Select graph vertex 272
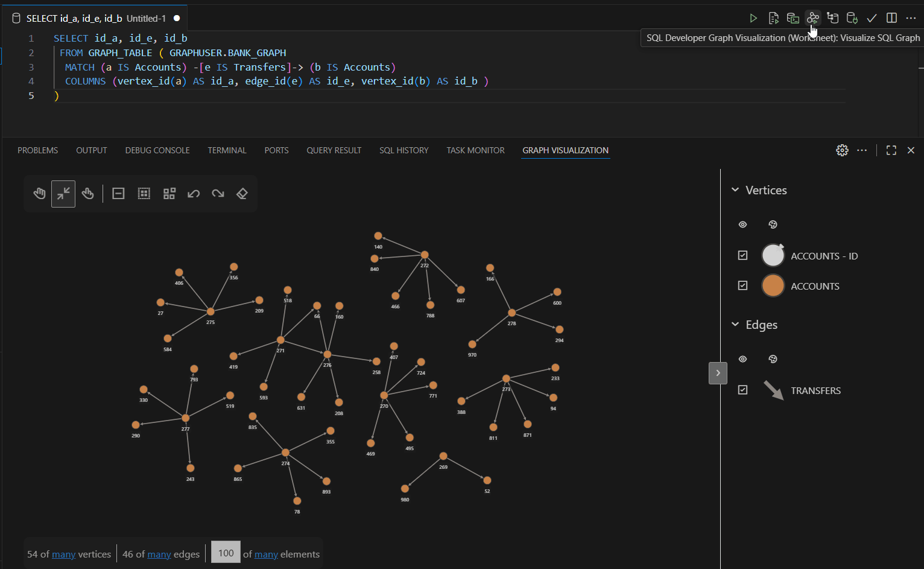The image size is (924, 569). [425, 255]
